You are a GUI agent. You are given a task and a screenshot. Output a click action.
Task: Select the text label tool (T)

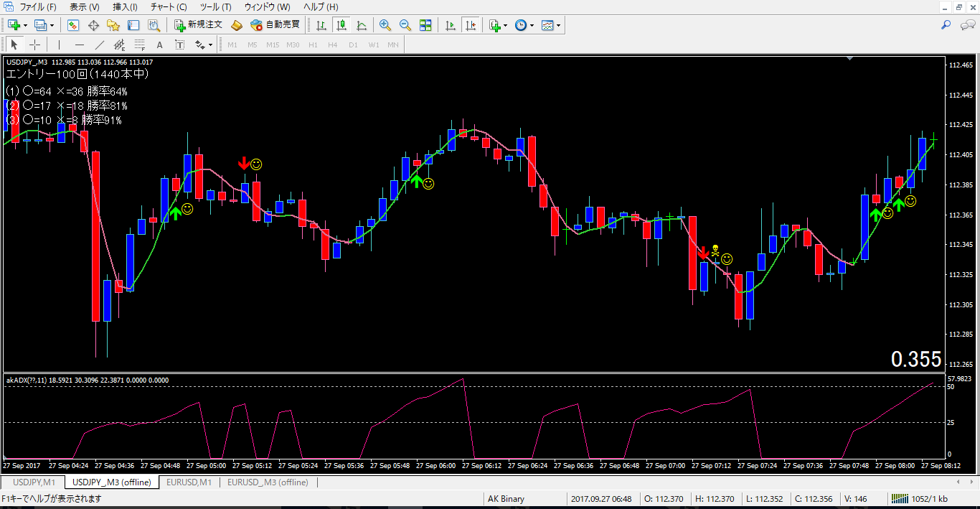pos(180,45)
